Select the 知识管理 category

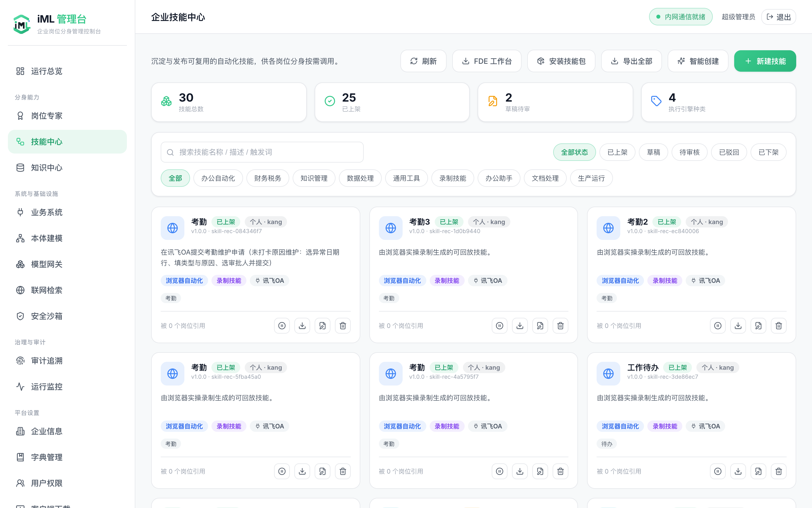pos(314,178)
